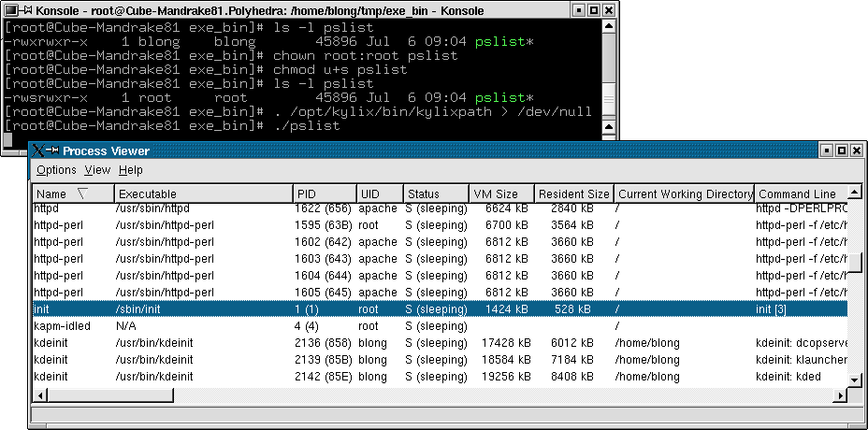Click the Process Viewer window menu icon
Screen dimensions: 868x430
click(x=37, y=150)
